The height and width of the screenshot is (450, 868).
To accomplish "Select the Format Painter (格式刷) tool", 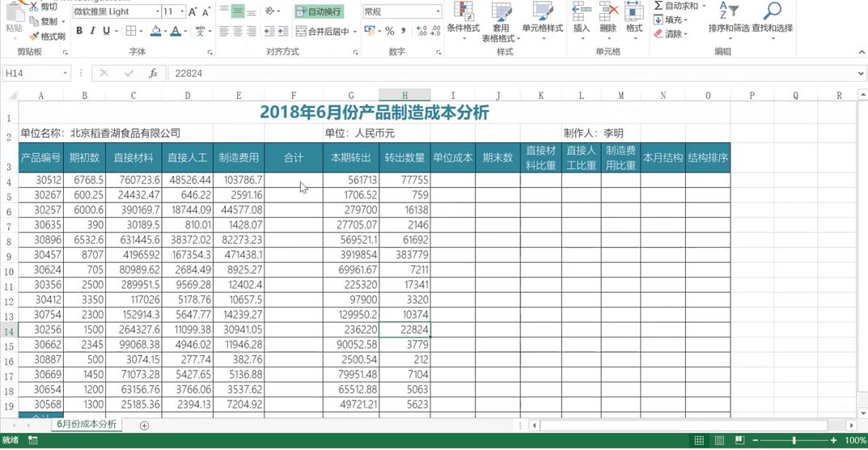I will pos(47,36).
